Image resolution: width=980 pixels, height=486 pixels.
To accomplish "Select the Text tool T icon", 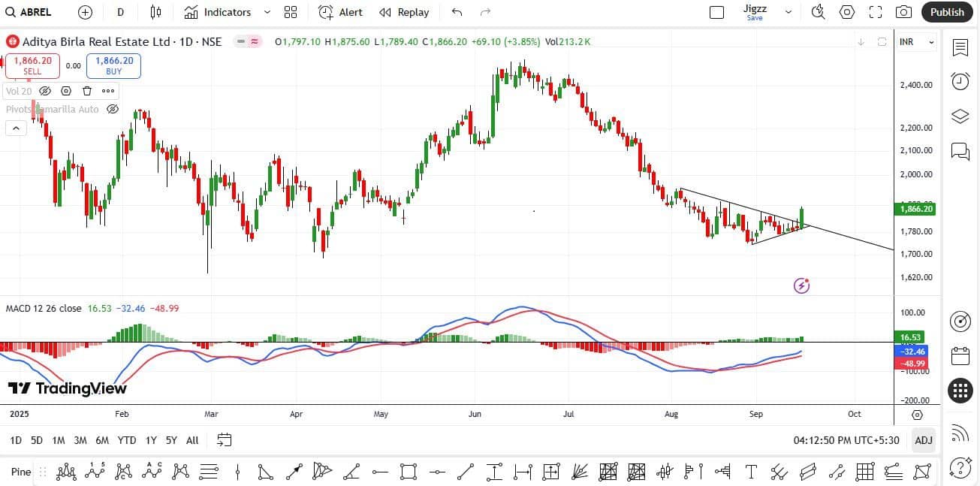I will [750, 472].
